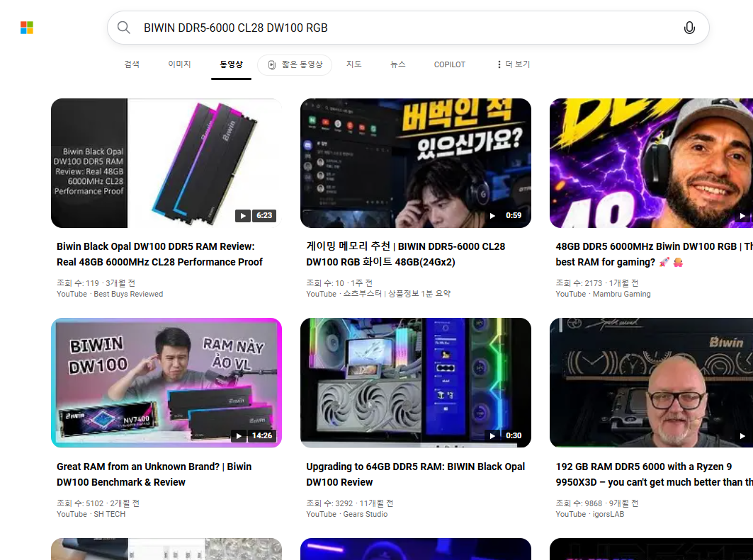Click the short videos icon in 짧은 동영상
Screen dimensions: 753x560
[x=272, y=65]
